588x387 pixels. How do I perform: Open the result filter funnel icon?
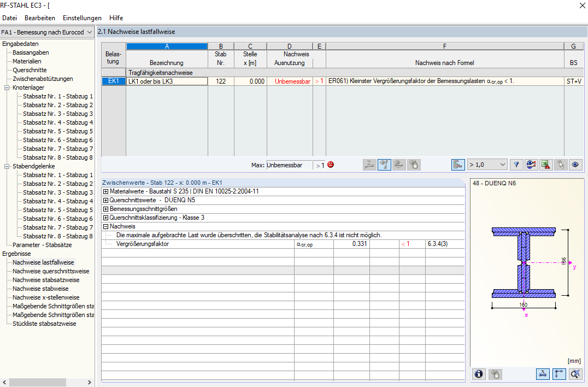515,165
